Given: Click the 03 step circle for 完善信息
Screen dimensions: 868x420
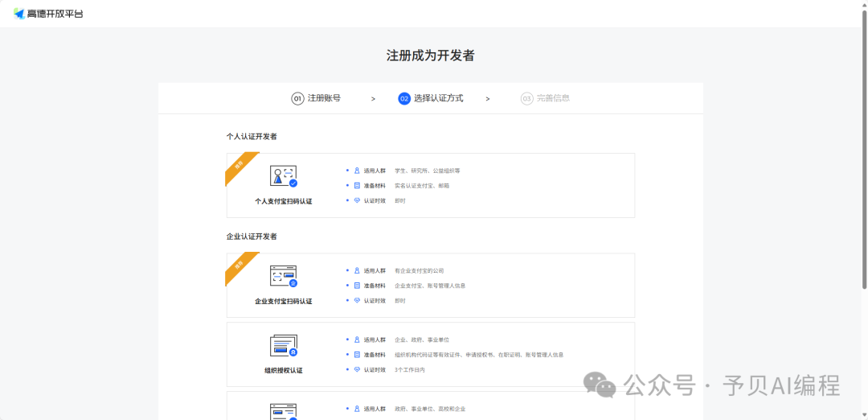Looking at the screenshot, I should click(x=527, y=99).
